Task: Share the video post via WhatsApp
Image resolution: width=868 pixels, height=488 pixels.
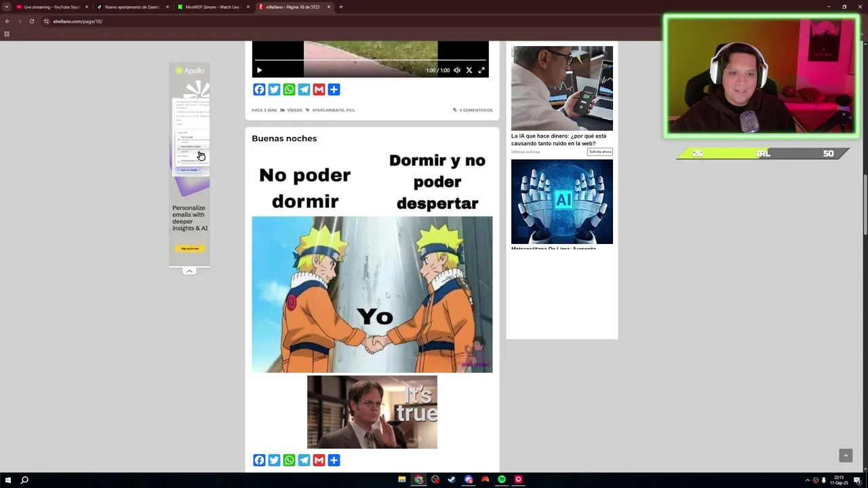Action: (x=289, y=89)
